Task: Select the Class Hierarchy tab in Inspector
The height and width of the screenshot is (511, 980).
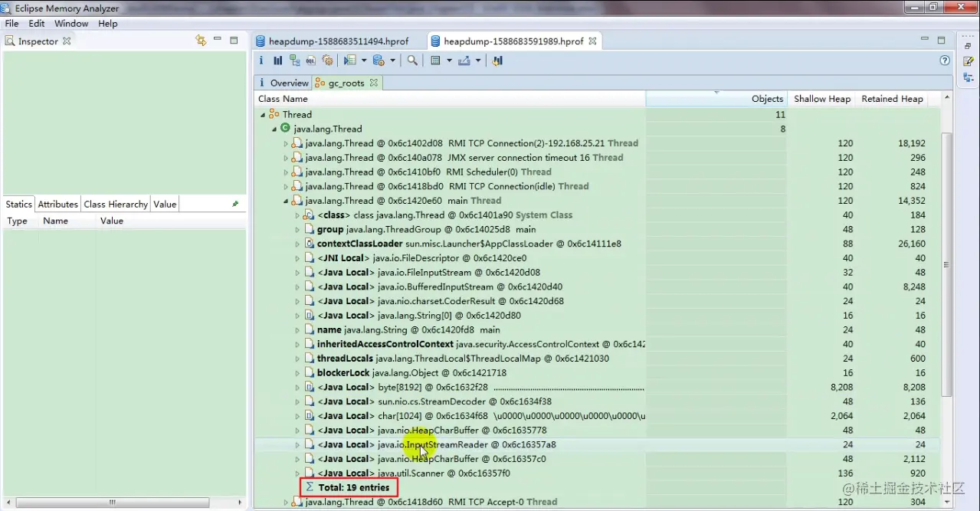Action: [116, 204]
